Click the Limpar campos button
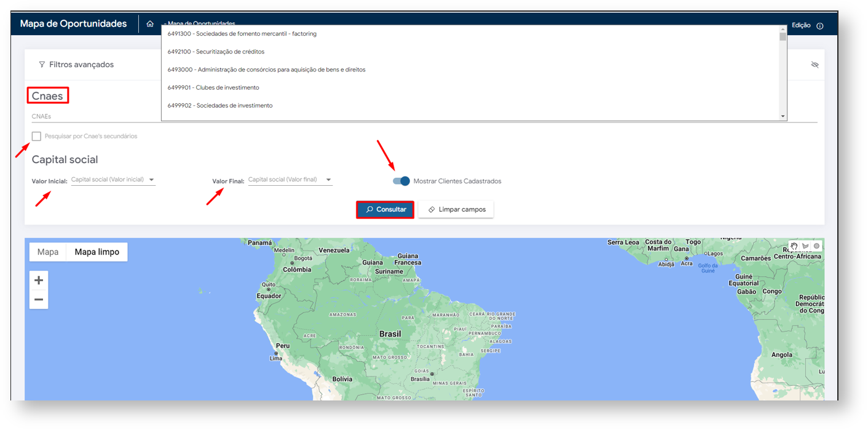Screen dimensions: 868x430 click(456, 209)
